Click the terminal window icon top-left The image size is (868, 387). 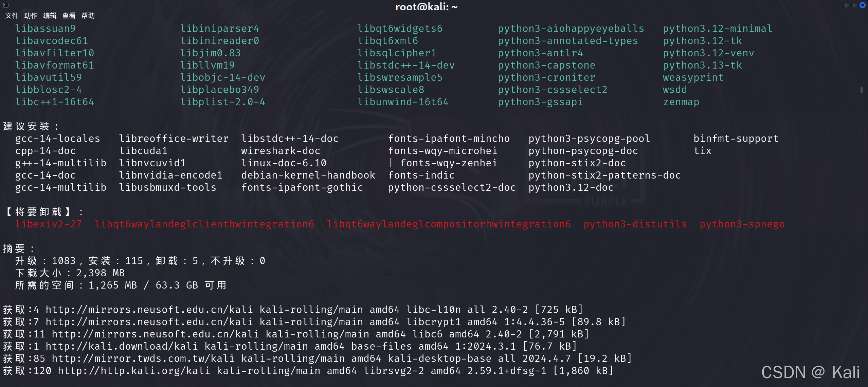pyautogui.click(x=5, y=5)
